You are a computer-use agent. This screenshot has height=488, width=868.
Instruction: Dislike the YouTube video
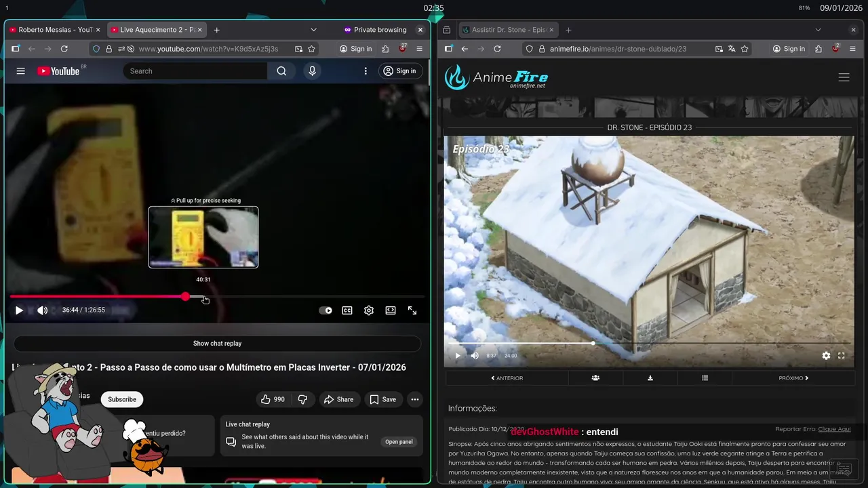tap(302, 399)
